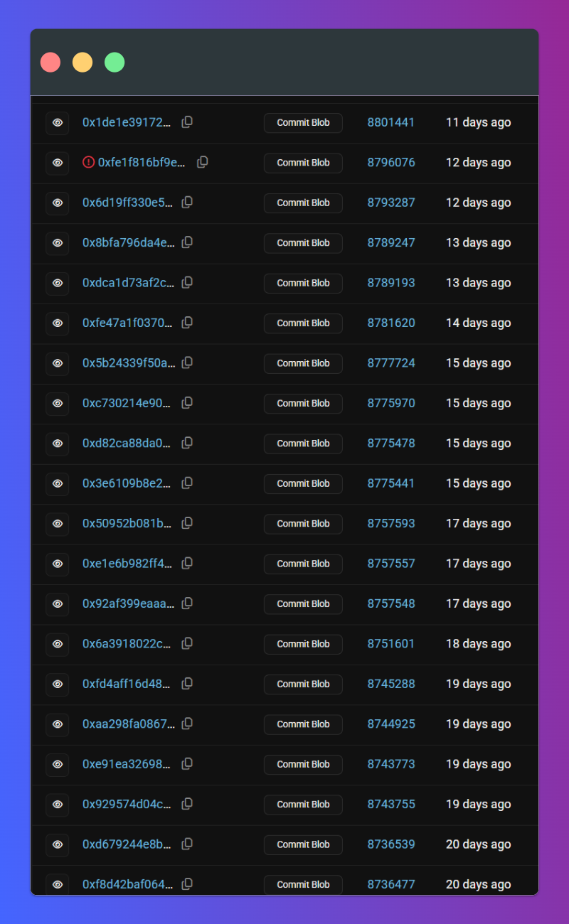Screen dimensions: 569x924
Task: Copy transaction hash 0xdca1d73af2c
Action: click(187, 283)
